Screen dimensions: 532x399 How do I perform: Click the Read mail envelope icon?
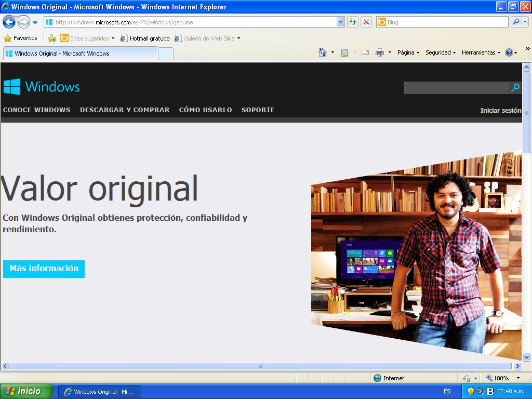click(365, 52)
